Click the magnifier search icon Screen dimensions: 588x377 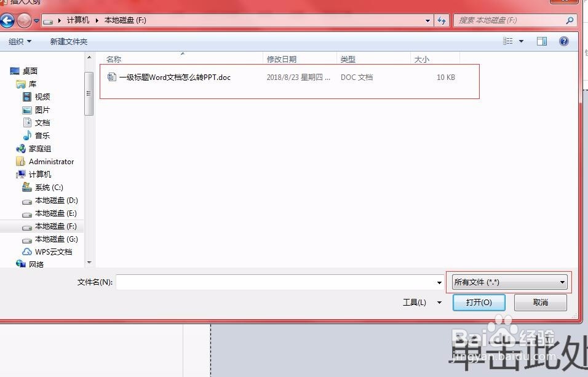click(570, 20)
